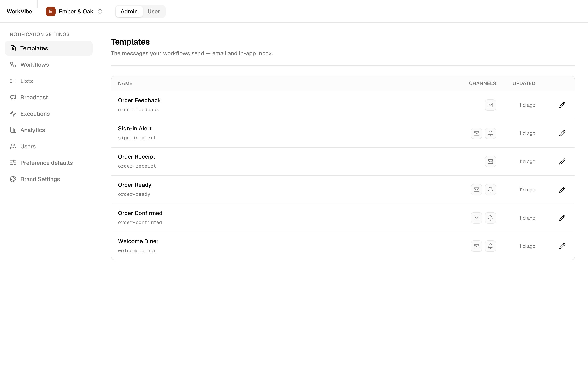Open the Templates section
This screenshot has width=588, height=368.
pyautogui.click(x=49, y=48)
